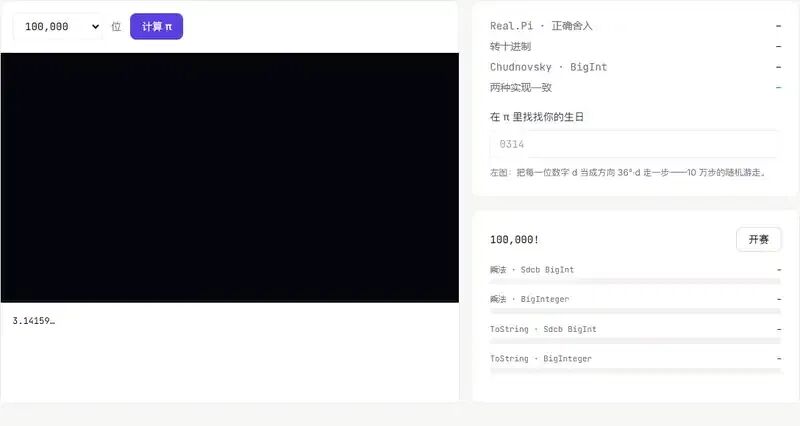Image resolution: width=800 pixels, height=426 pixels.
Task: Click the 左图 random-walk description text
Action: coord(628,172)
